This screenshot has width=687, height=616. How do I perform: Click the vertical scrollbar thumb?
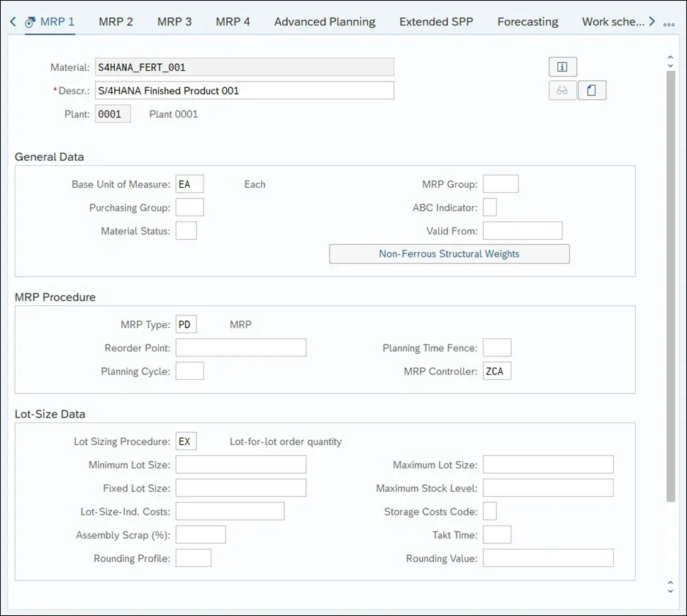(x=671, y=284)
